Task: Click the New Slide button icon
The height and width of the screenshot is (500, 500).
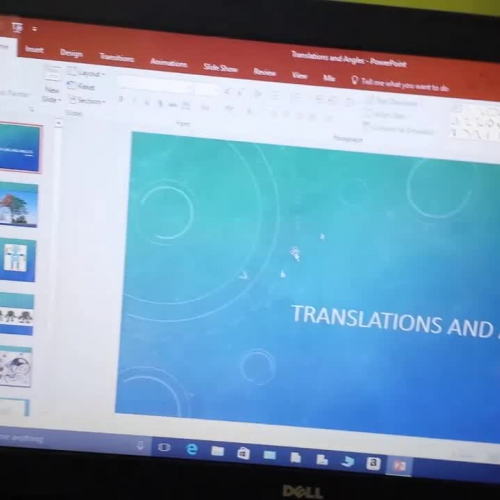Action: pyautogui.click(x=53, y=74)
